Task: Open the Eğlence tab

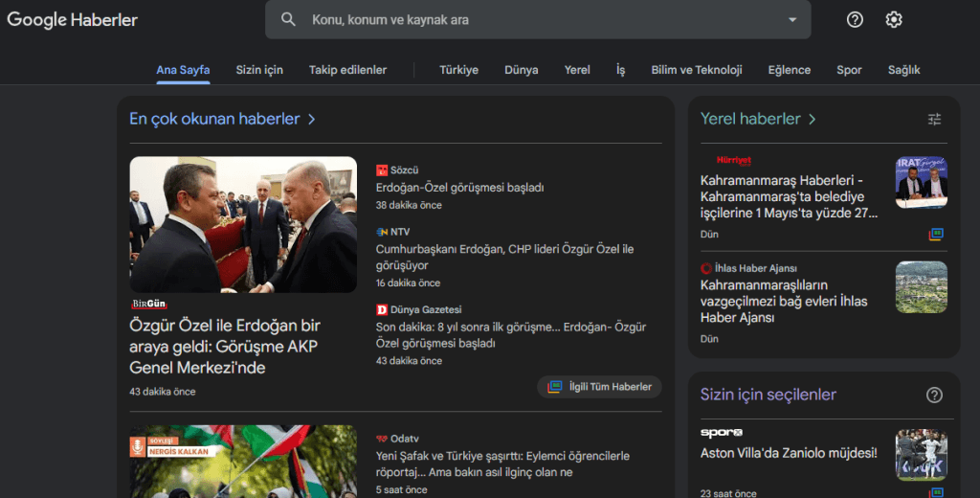Action: 790,70
